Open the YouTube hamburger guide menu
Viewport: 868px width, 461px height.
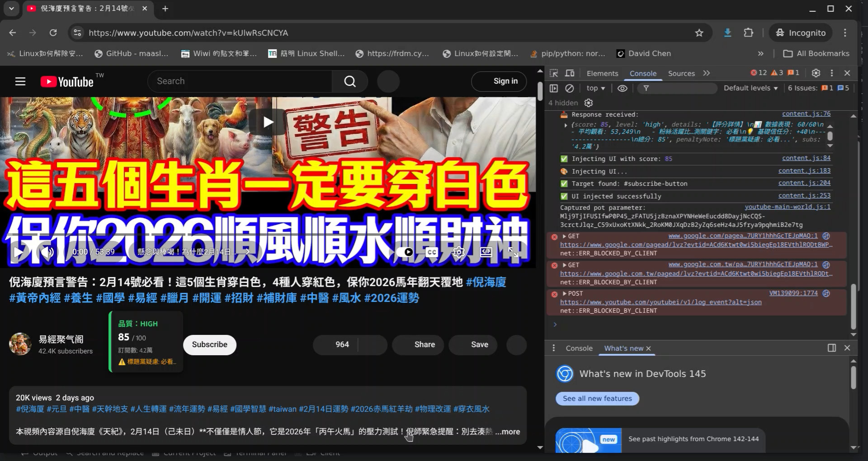pos(20,81)
